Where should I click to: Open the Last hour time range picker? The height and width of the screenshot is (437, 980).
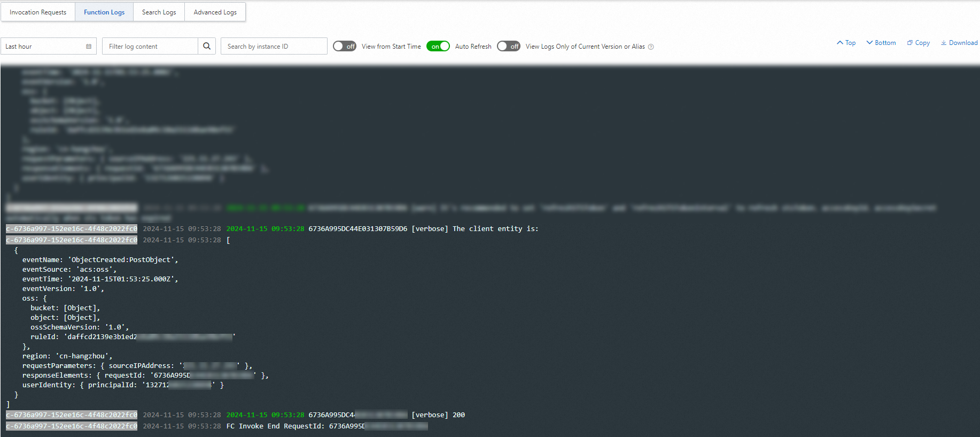pyautogui.click(x=49, y=47)
